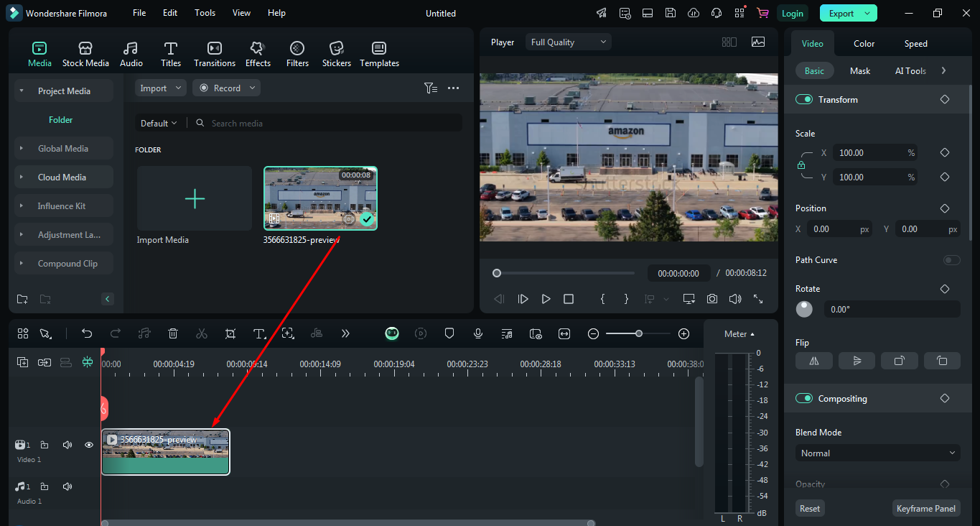The height and width of the screenshot is (526, 980).
Task: Zoom out the timeline minus button
Action: (x=593, y=333)
